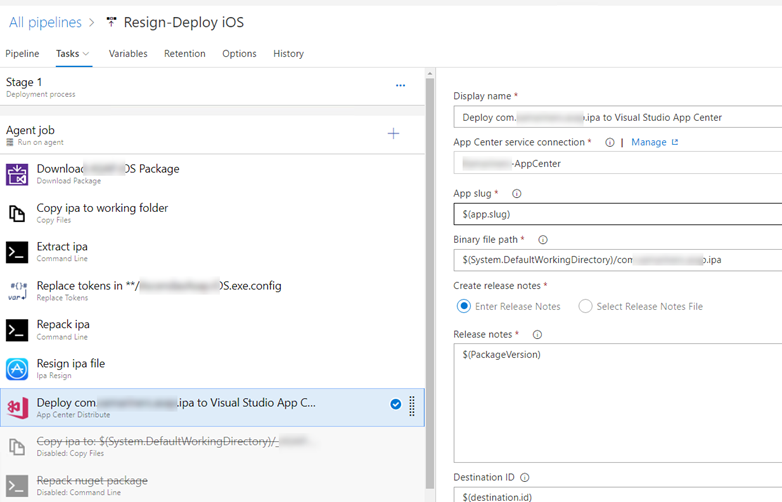Show info tooltip for App slug

[x=517, y=193]
